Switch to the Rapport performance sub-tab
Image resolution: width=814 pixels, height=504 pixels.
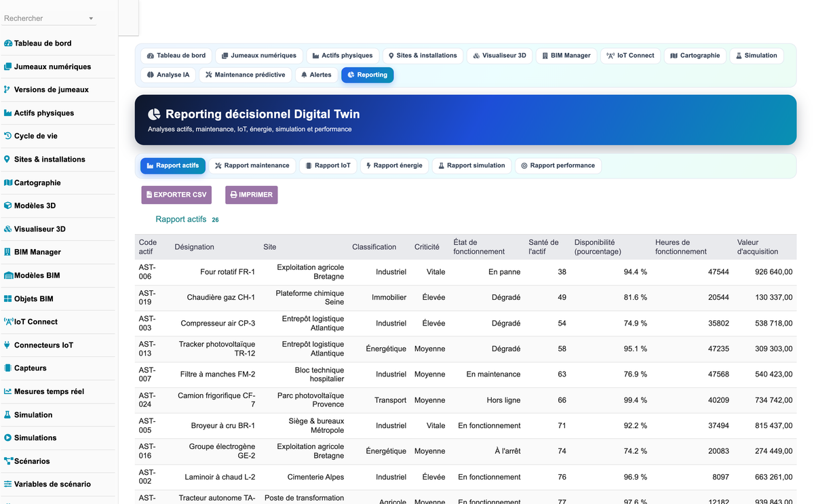[x=558, y=166]
